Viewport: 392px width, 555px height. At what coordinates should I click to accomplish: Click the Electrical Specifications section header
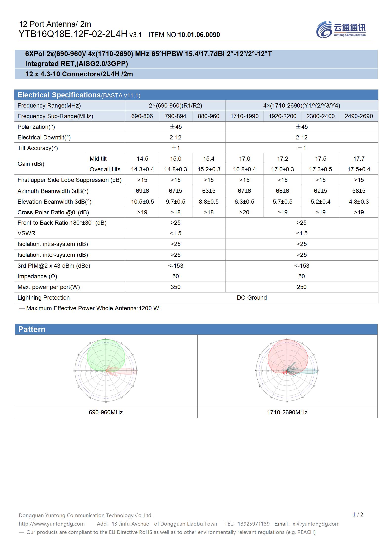pos(59,95)
